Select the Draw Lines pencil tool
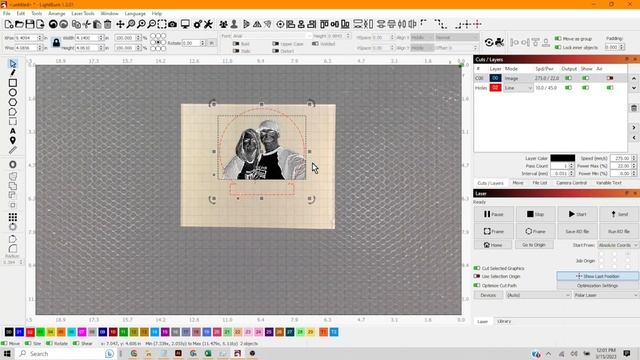The height and width of the screenshot is (360, 640). point(13,73)
